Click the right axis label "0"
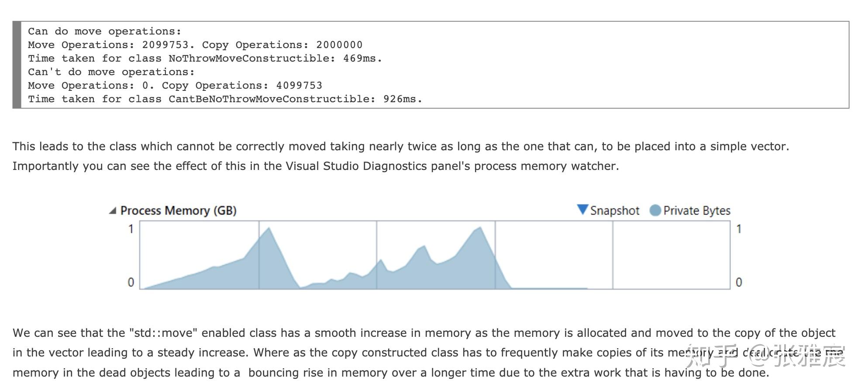868x391 pixels. point(739,282)
